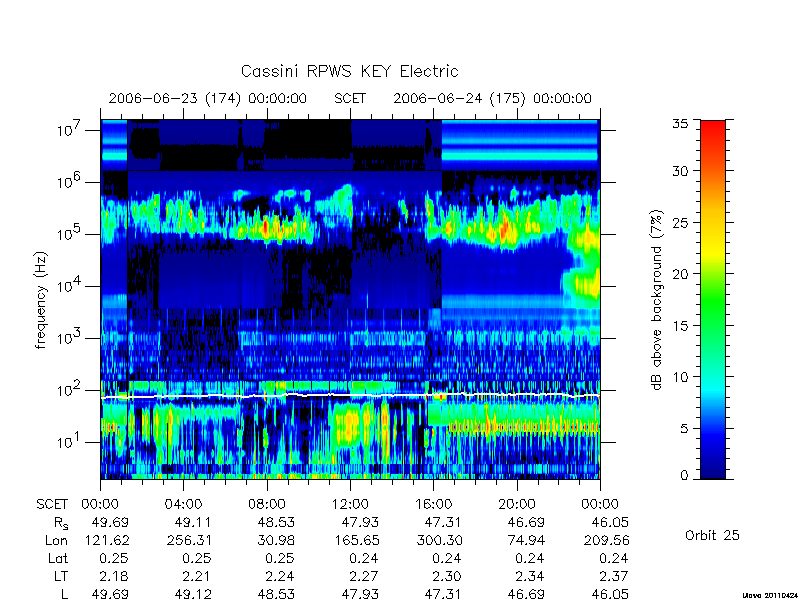Viewport: 800px width, 600px height.
Task: Click the Lon value 300.30
Action: (x=439, y=540)
